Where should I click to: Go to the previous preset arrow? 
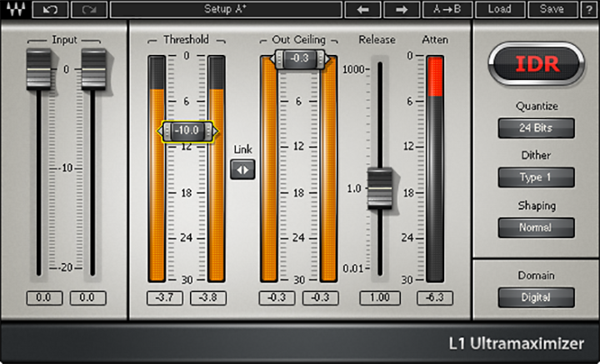(x=362, y=9)
